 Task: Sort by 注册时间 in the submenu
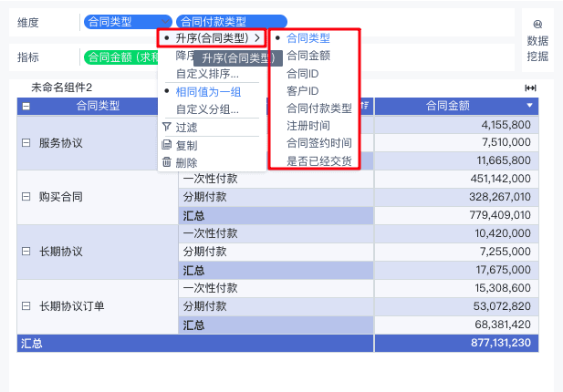click(308, 126)
